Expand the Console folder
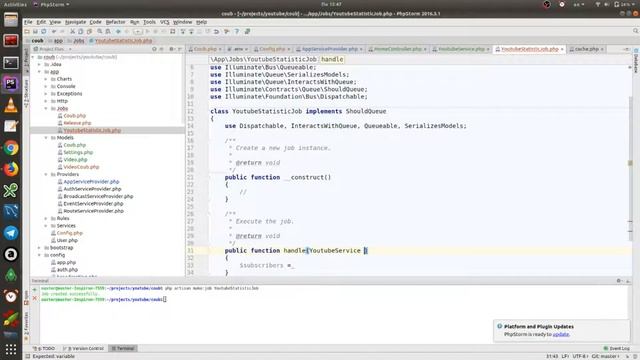 point(46,87)
